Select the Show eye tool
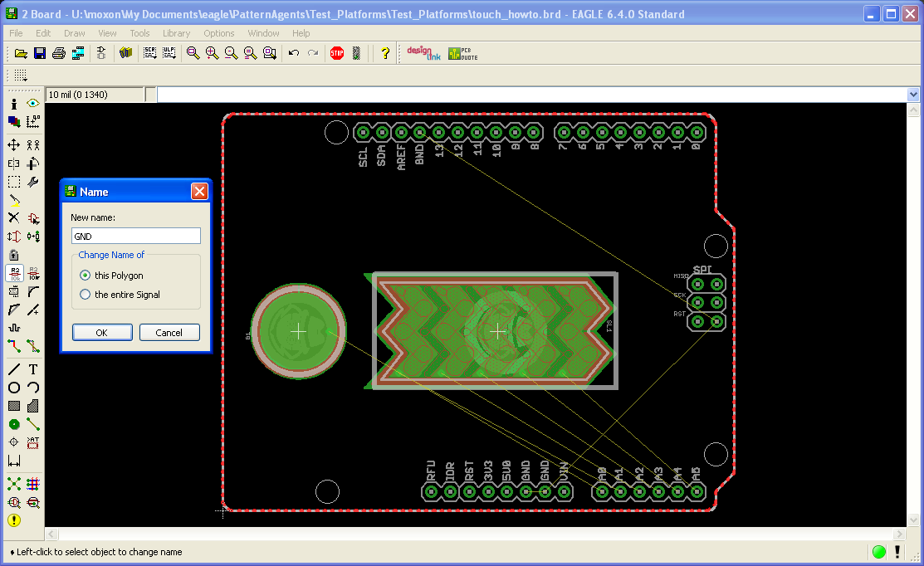This screenshot has height=566, width=924. click(33, 105)
